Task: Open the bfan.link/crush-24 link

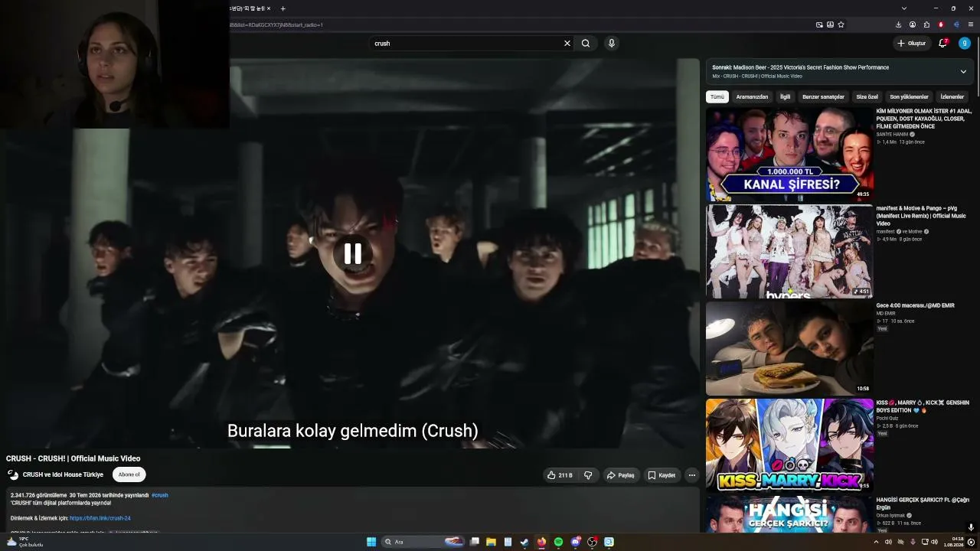Action: coord(100,518)
